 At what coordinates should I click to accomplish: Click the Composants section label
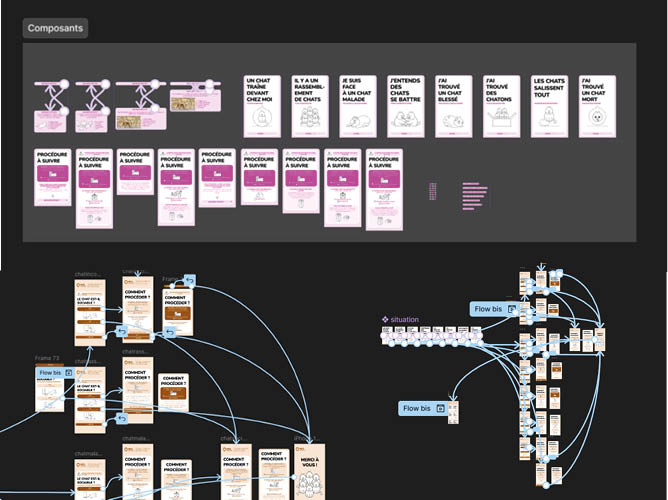click(x=56, y=29)
